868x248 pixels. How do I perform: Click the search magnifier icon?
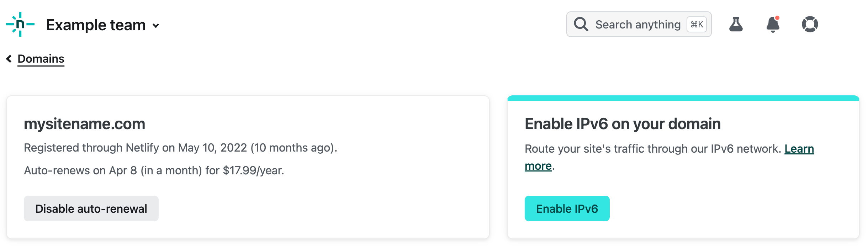click(581, 24)
